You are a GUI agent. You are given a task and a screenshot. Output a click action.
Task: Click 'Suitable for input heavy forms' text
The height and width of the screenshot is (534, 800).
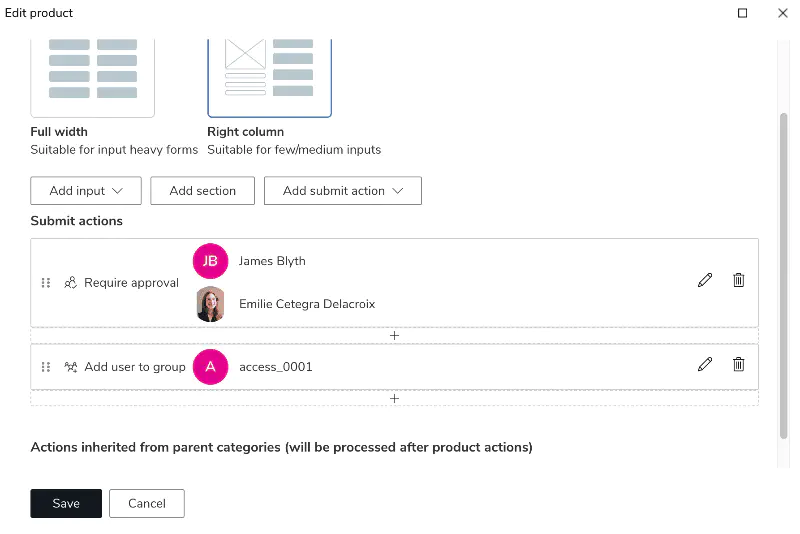114,149
